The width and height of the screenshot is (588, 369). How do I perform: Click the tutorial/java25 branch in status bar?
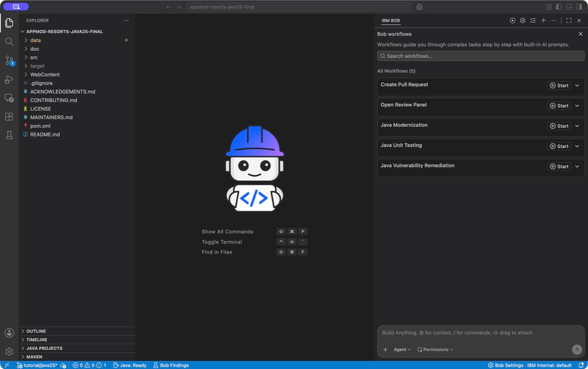(x=37, y=365)
